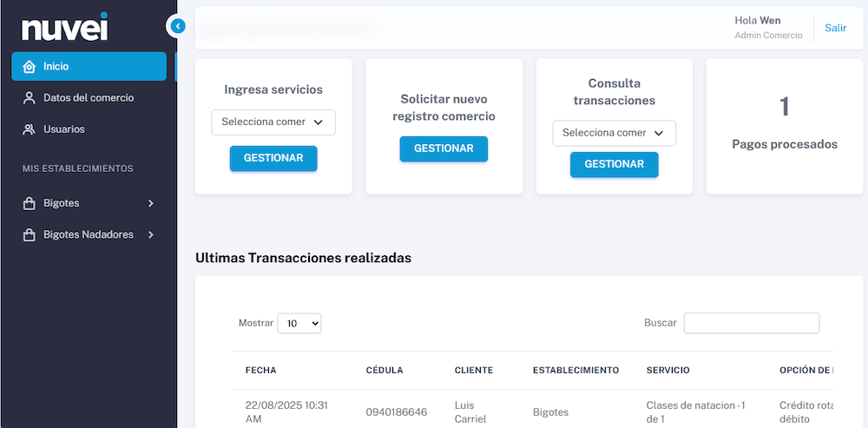Focus the Buscar search field

click(752, 323)
